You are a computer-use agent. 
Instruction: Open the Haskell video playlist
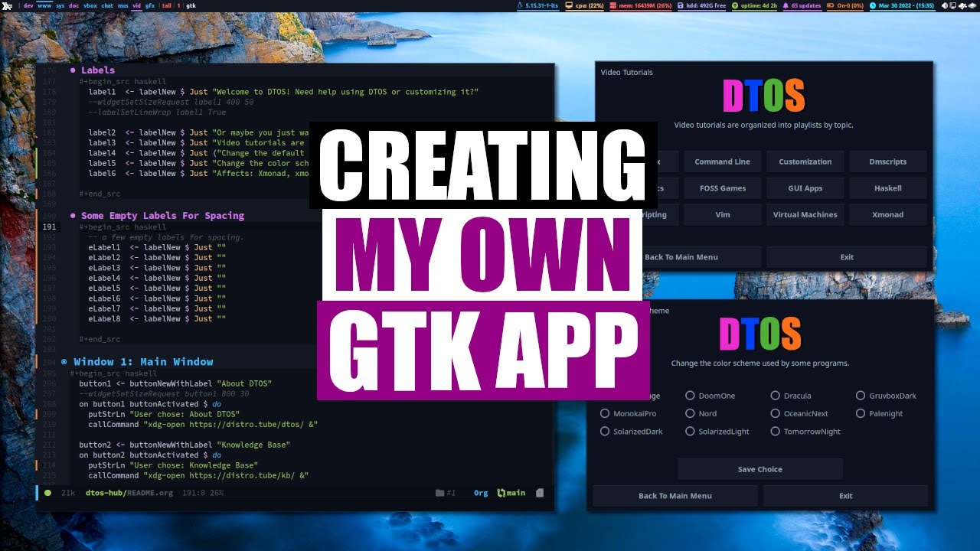tap(888, 188)
